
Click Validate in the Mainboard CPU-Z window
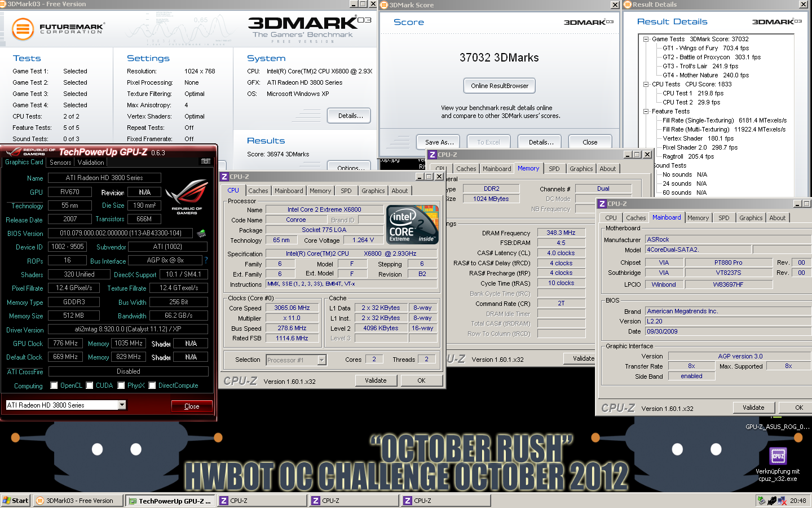[753, 408]
